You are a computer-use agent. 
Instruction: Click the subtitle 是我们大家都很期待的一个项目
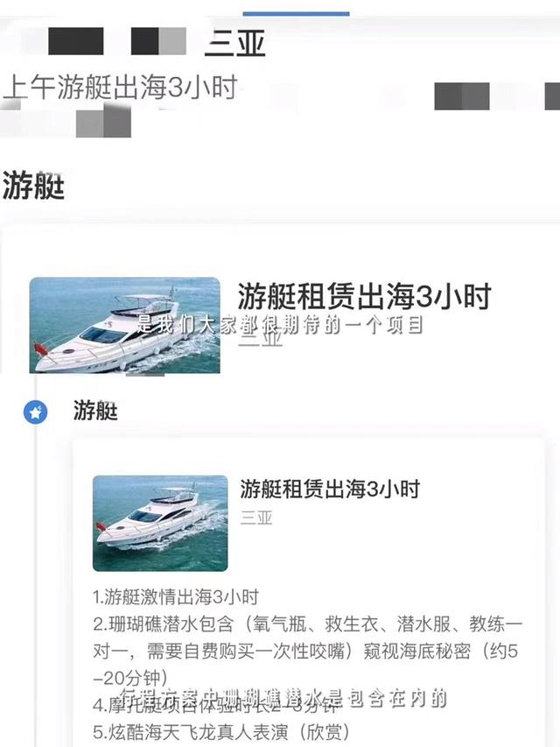point(280,325)
